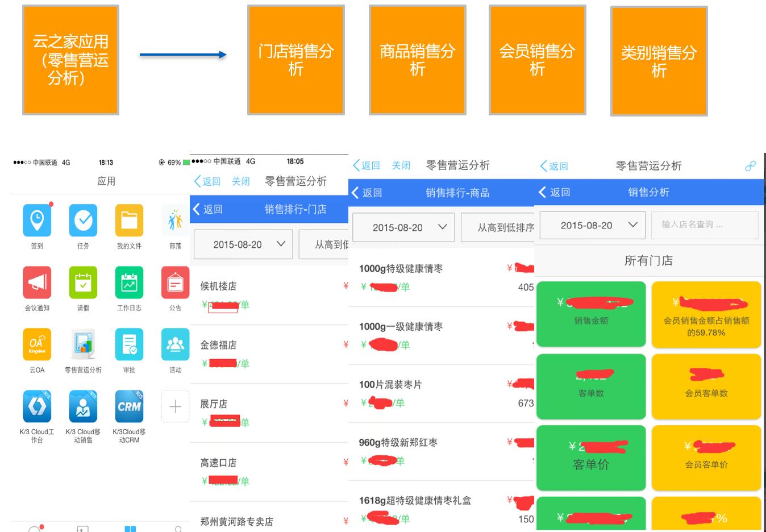Open the 活动 activities app

tap(176, 344)
